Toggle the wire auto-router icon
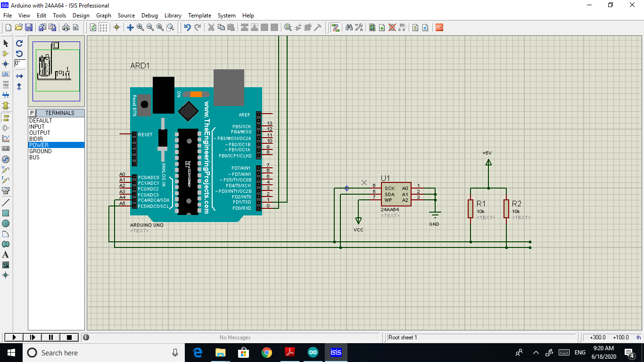The height and width of the screenshot is (362, 644). (335, 27)
